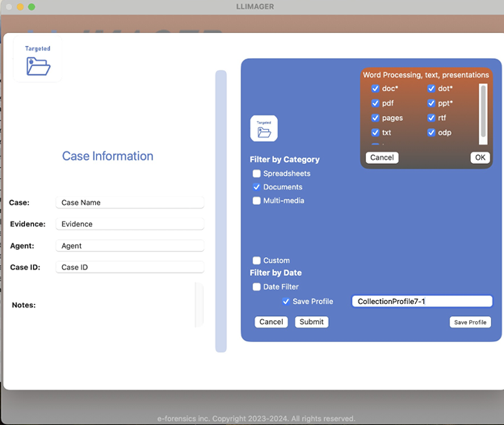Uncheck the Documents category checkbox
This screenshot has width=504, height=425.
point(257,187)
